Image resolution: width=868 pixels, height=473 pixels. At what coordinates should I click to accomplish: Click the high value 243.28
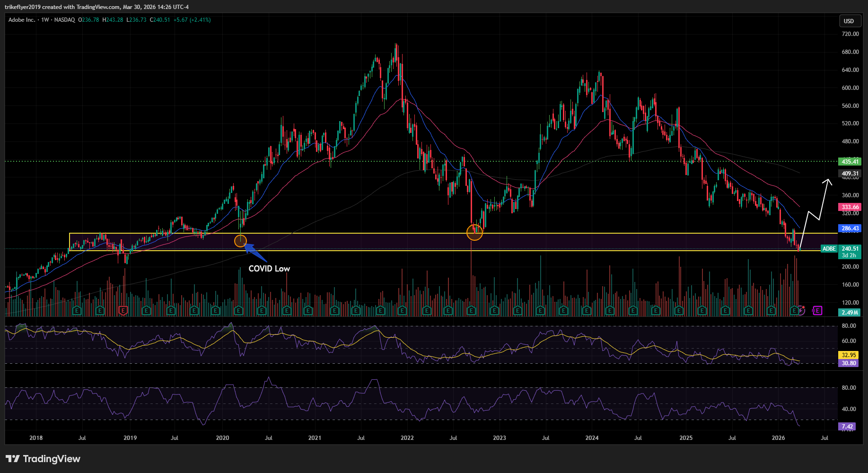[114, 20]
